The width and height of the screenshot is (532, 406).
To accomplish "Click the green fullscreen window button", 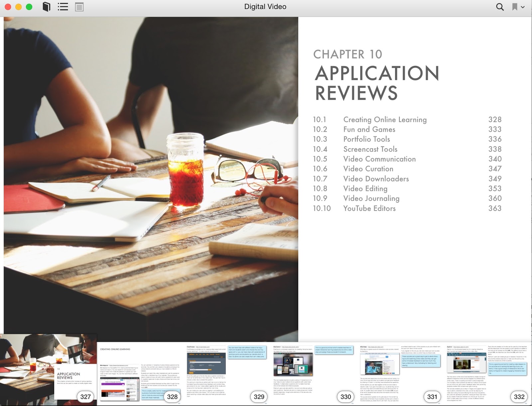I will [x=29, y=7].
